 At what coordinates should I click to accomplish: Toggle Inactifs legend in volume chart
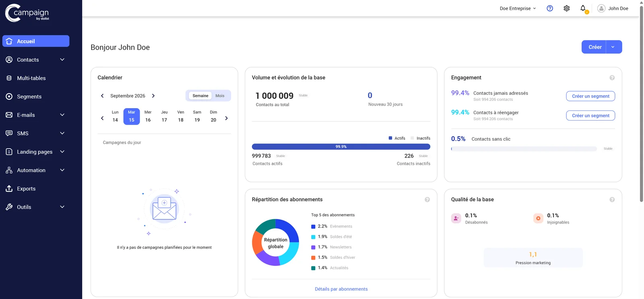click(x=420, y=138)
